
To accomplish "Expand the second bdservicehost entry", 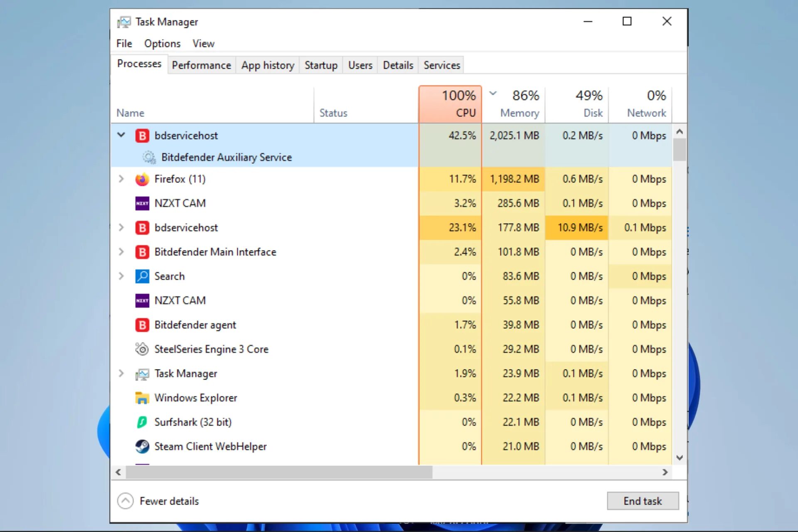I will tap(121, 227).
